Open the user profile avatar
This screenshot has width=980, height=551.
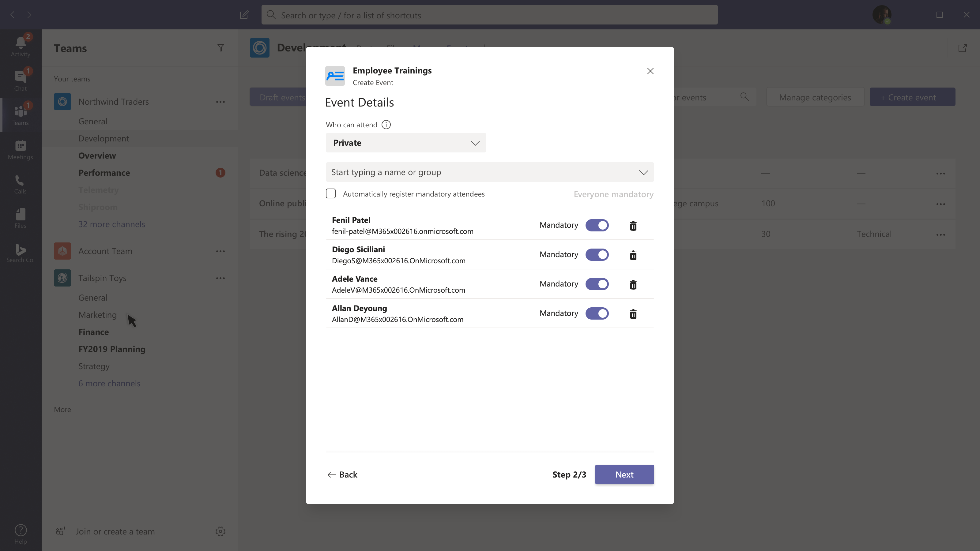(x=882, y=15)
